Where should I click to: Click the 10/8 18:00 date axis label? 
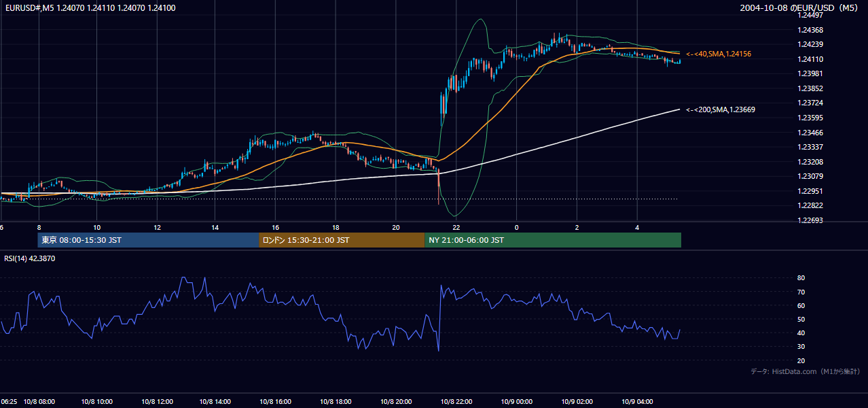(x=336, y=402)
